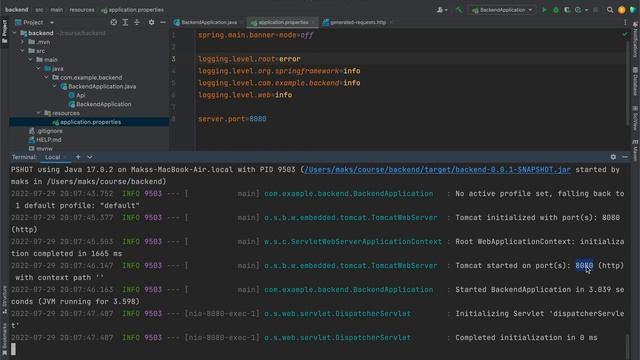
Task: Collapse the src folder
Action: click(x=22, y=51)
